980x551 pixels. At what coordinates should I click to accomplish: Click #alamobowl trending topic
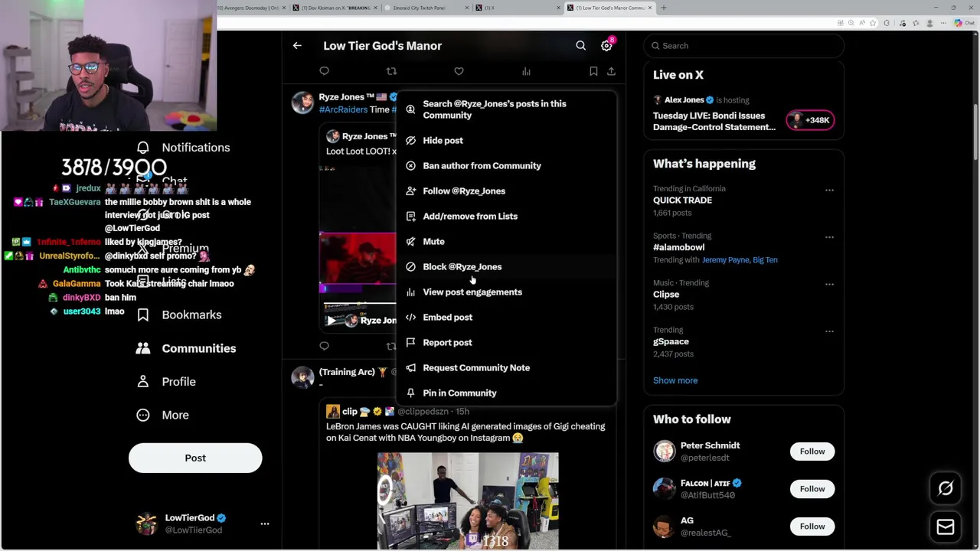coord(679,247)
